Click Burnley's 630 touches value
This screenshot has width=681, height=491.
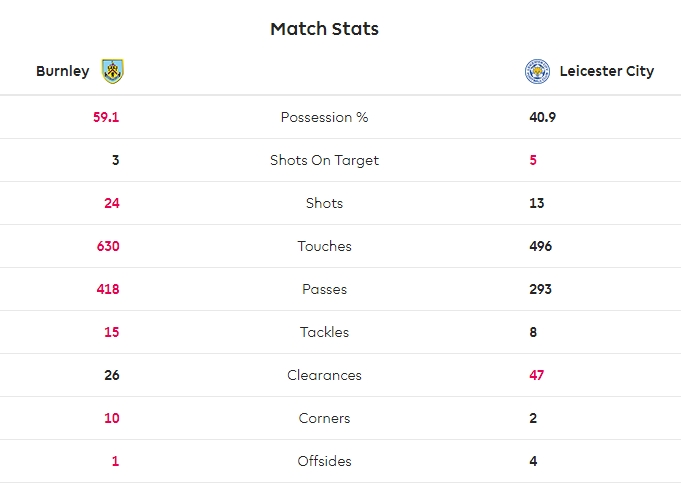coord(108,246)
